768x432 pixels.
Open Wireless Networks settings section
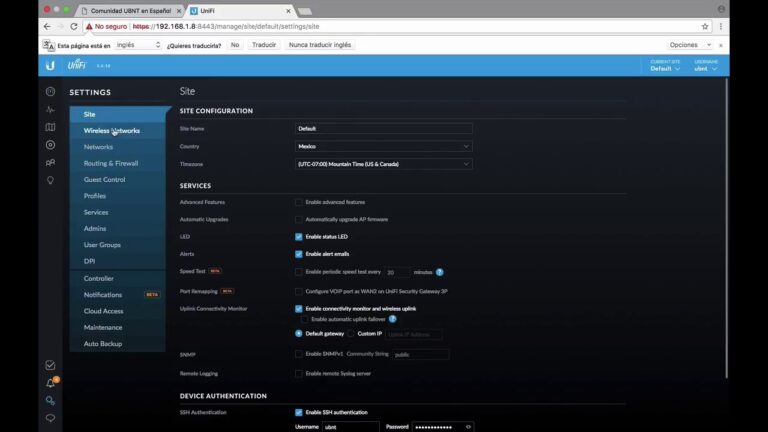pyautogui.click(x=111, y=131)
